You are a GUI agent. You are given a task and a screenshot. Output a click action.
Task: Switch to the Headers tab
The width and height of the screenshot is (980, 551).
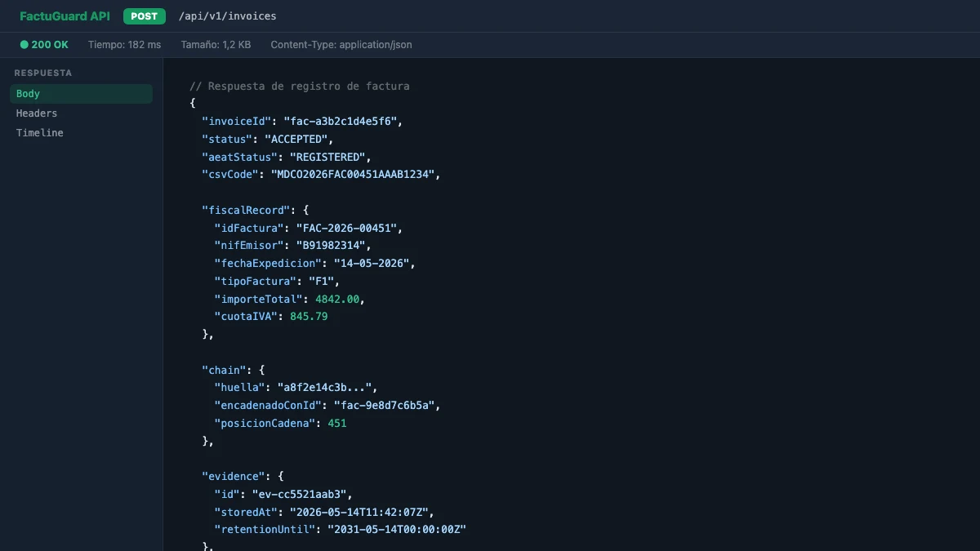point(81,113)
